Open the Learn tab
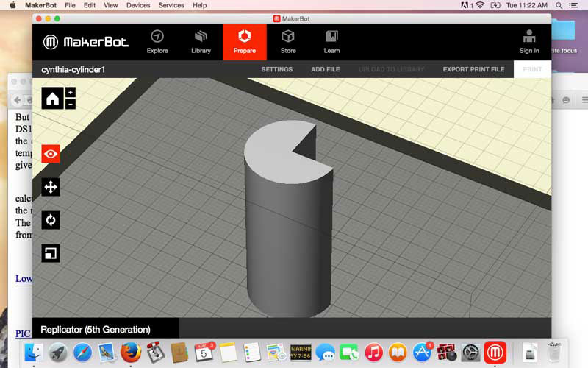This screenshot has width=588, height=368. (331, 42)
